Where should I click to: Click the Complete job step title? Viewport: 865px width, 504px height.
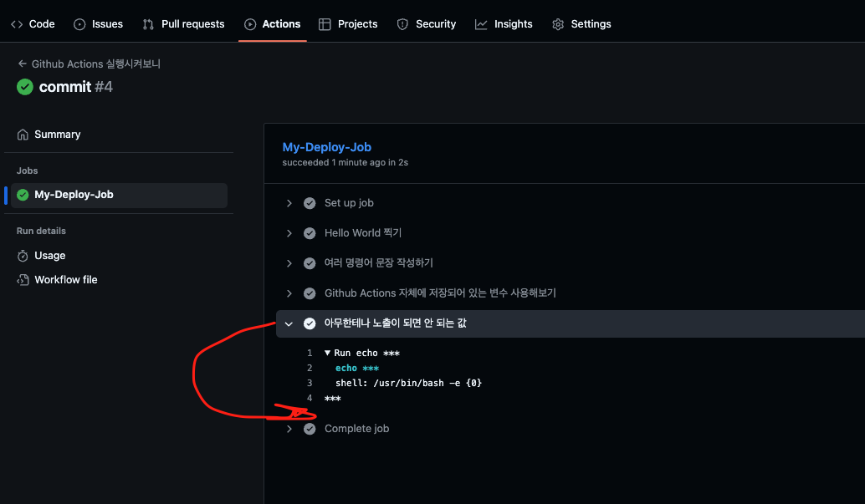coord(357,429)
